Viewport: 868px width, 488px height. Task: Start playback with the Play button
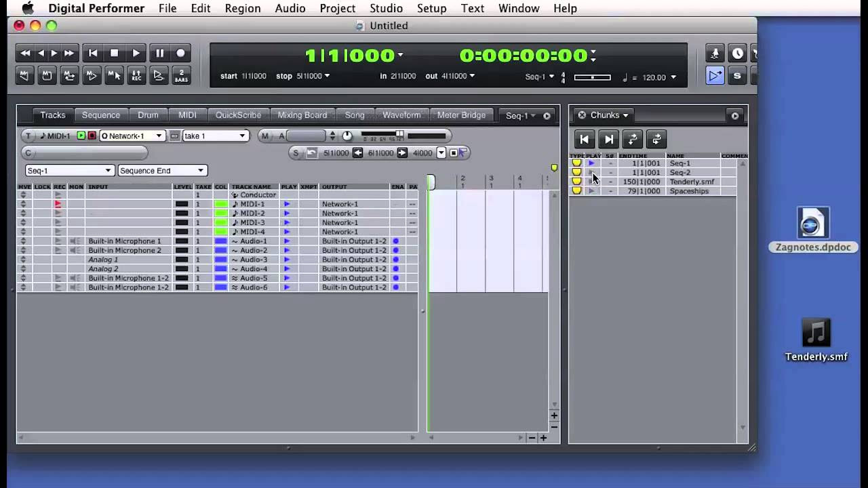tap(136, 53)
